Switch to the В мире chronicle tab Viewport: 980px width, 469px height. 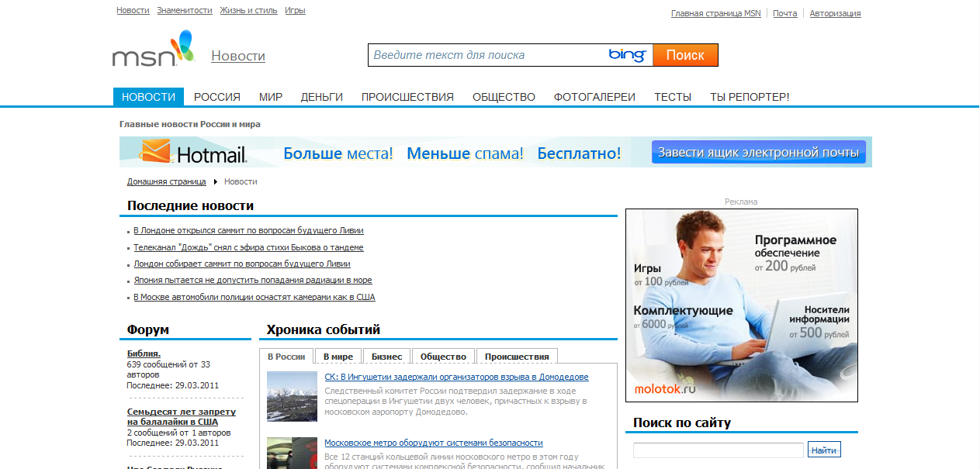point(339,355)
